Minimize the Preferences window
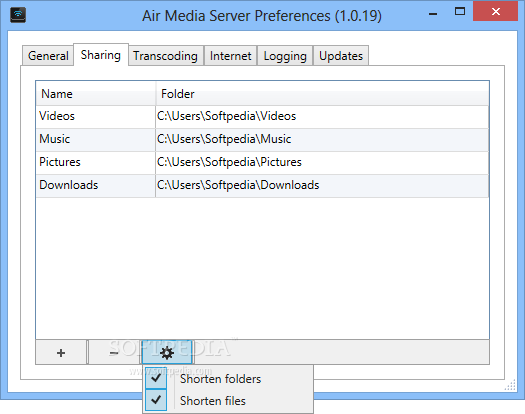 (x=433, y=13)
